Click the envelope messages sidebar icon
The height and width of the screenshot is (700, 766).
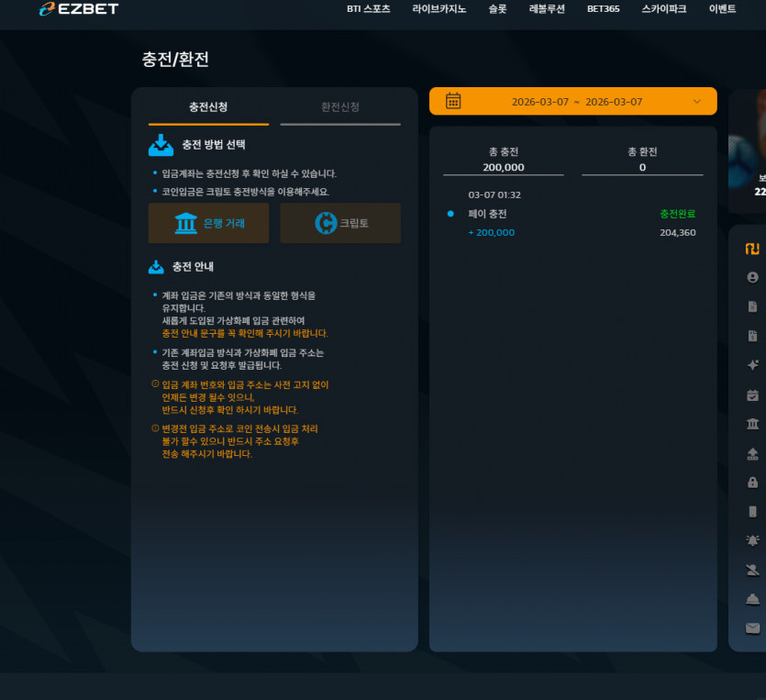pos(752,628)
